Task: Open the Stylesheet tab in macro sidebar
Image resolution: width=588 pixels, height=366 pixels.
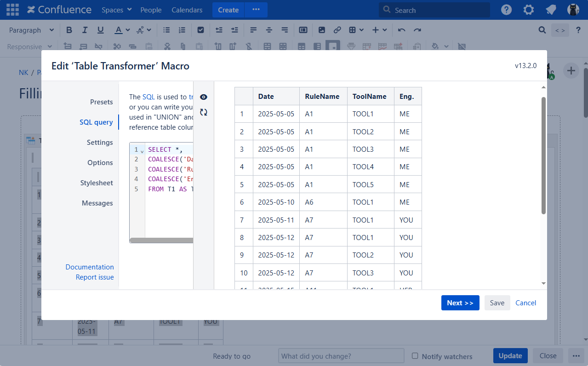Action: click(97, 183)
